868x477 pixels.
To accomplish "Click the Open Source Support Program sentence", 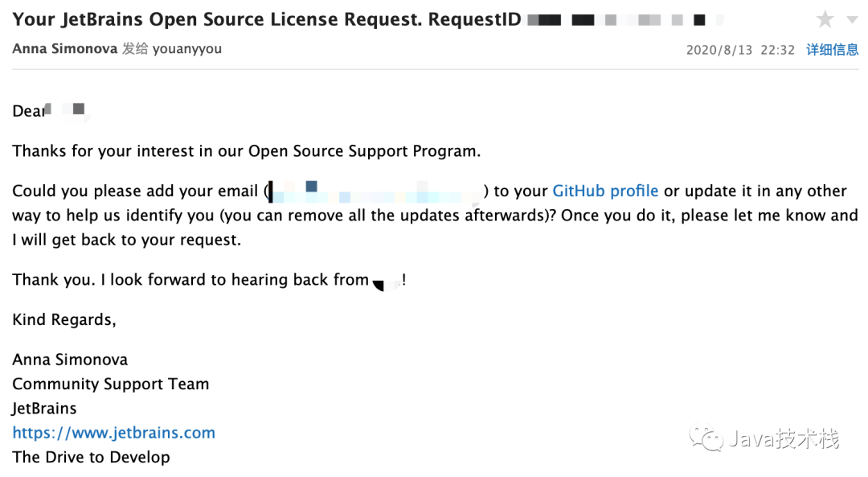I will (246, 151).
